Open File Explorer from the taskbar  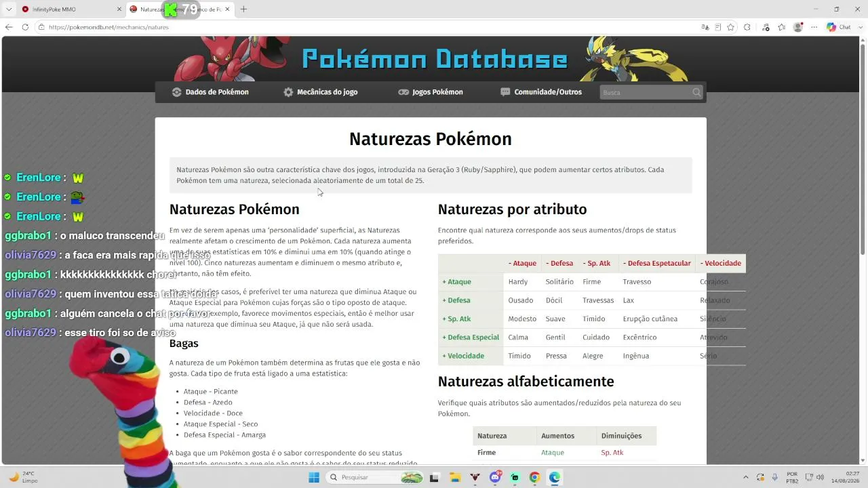pos(455,477)
